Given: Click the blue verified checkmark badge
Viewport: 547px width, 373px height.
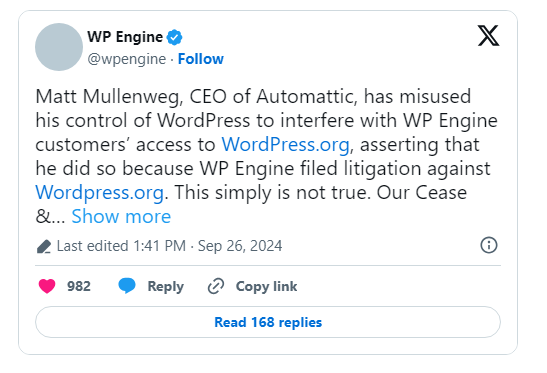Looking at the screenshot, I should (x=174, y=37).
